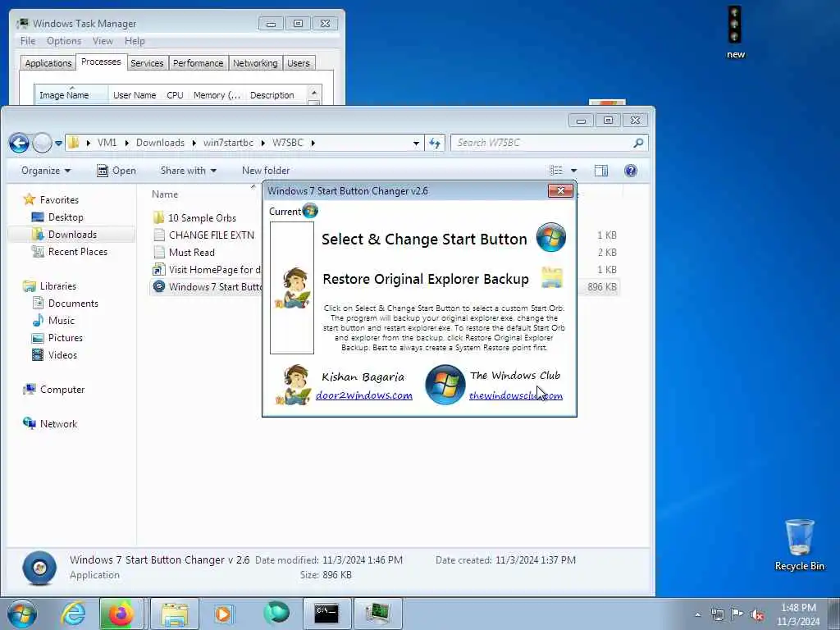Viewport: 840px width, 630px height.
Task: Open Internet Explorer from taskbar
Action: [x=73, y=614]
